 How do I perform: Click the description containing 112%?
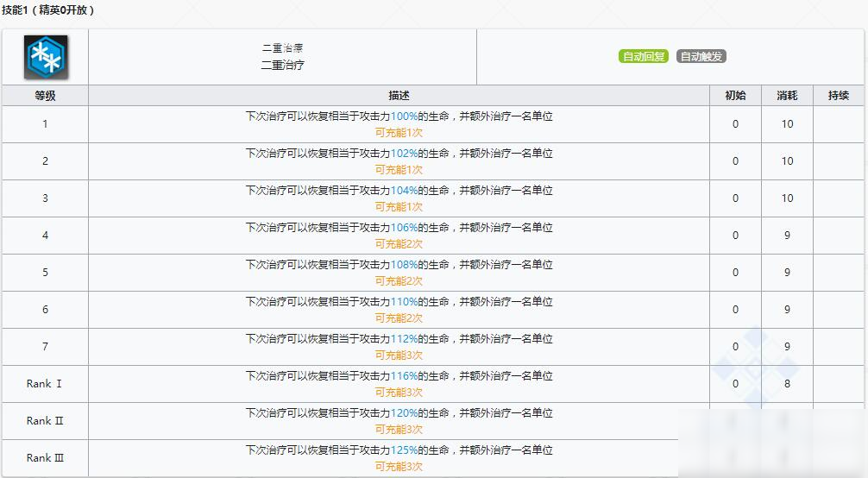click(399, 339)
